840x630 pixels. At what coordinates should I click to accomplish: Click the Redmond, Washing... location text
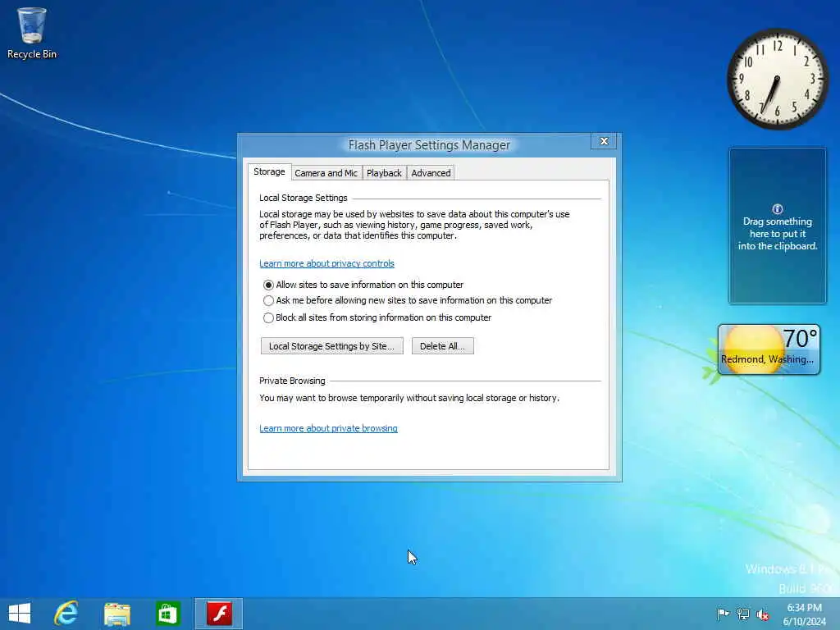coord(767,359)
